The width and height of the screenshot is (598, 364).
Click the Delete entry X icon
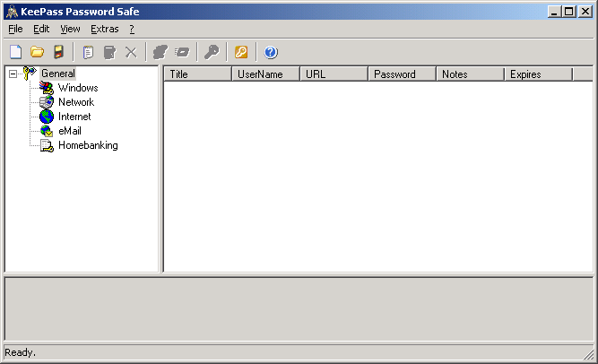click(131, 52)
